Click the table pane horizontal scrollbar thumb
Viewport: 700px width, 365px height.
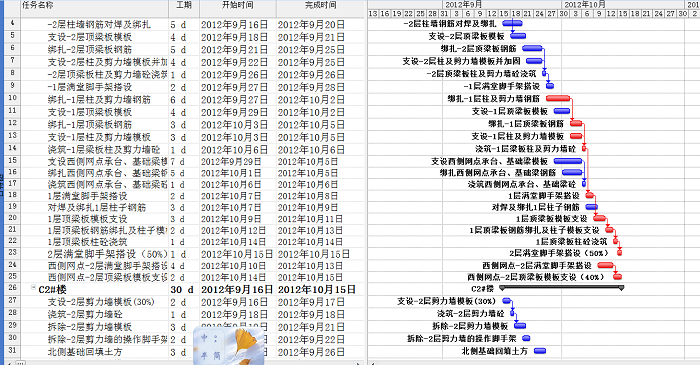pyautogui.click(x=21, y=363)
